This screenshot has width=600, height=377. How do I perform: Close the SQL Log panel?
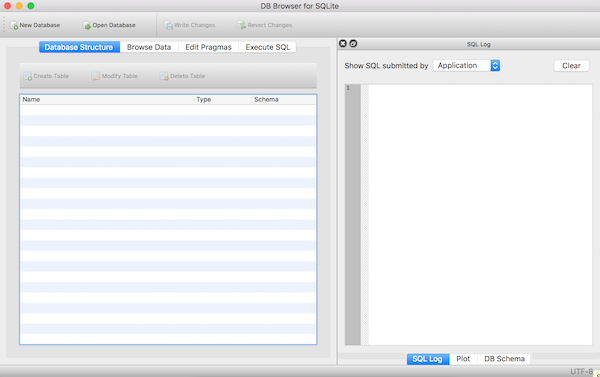pos(343,44)
